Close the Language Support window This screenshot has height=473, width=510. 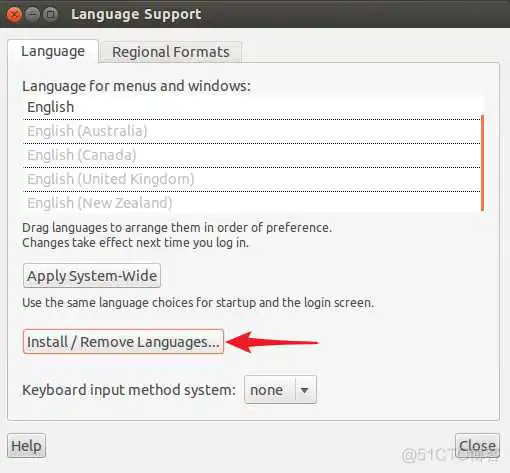14,14
